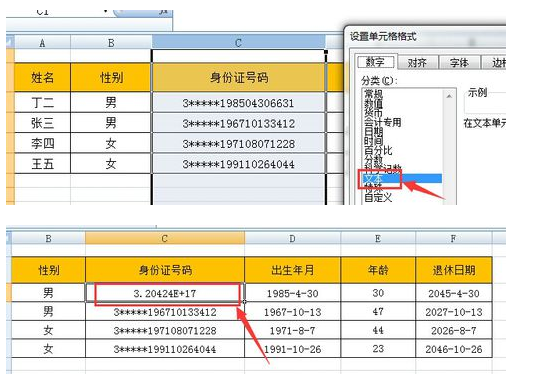Select the age cell showing 30
The image size is (534, 374).
click(378, 293)
